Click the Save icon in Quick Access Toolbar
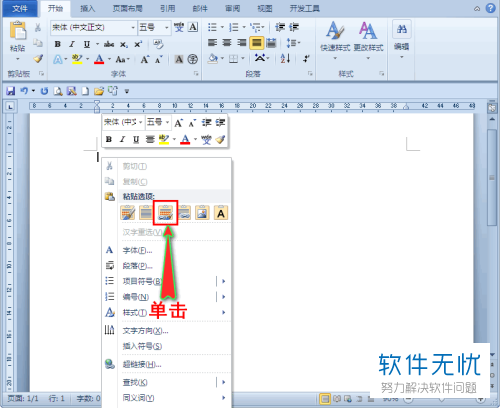The image size is (500, 408). (x=11, y=91)
